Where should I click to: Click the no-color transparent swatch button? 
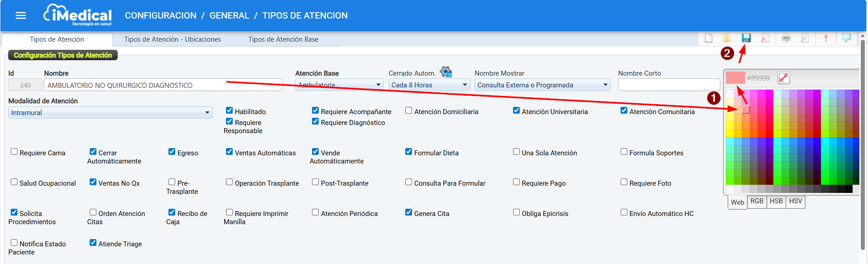(783, 78)
